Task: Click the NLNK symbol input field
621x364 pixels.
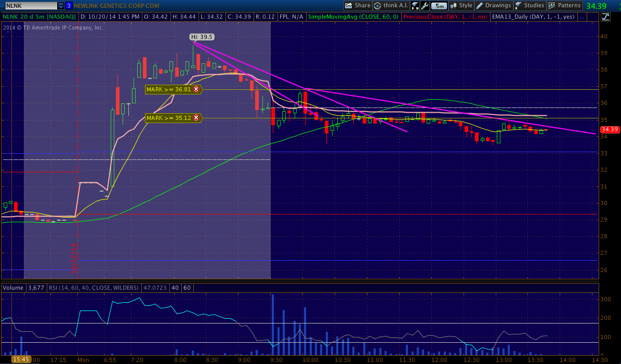Action: (x=29, y=6)
